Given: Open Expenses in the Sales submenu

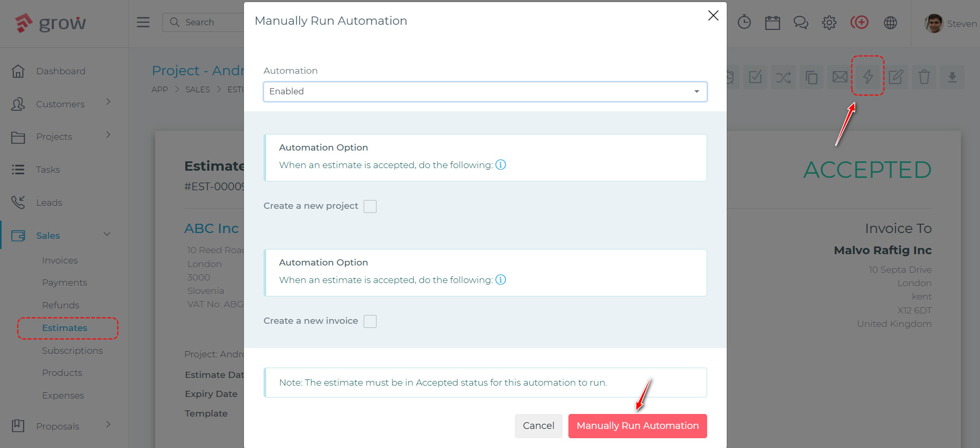Looking at the screenshot, I should (x=63, y=395).
